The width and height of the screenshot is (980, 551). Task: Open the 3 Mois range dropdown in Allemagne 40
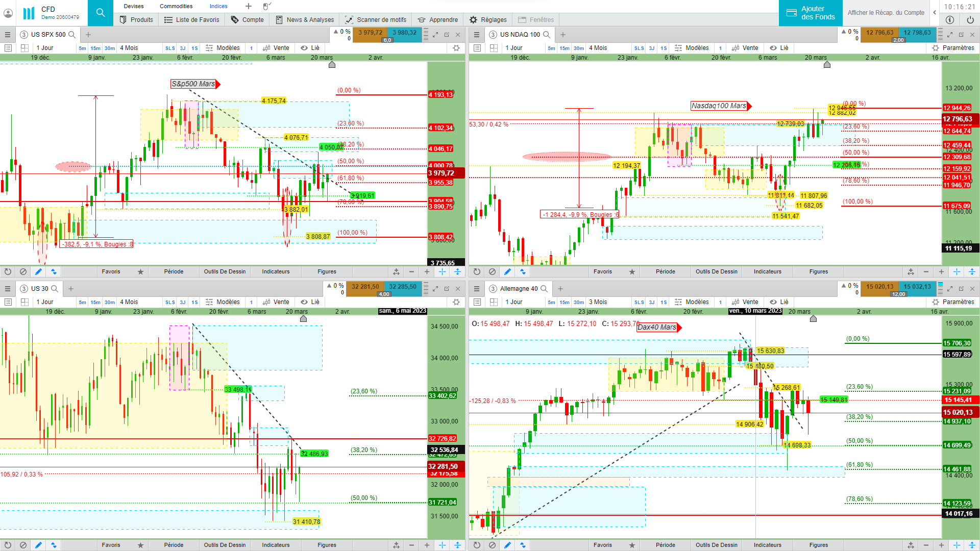[598, 302]
